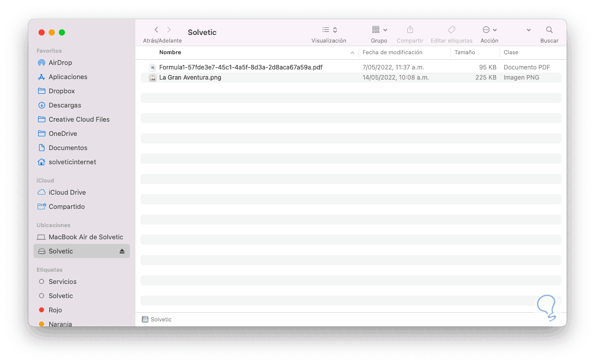The image size is (595, 364).
Task: Filter by the Rojo tag label
Action: point(55,310)
